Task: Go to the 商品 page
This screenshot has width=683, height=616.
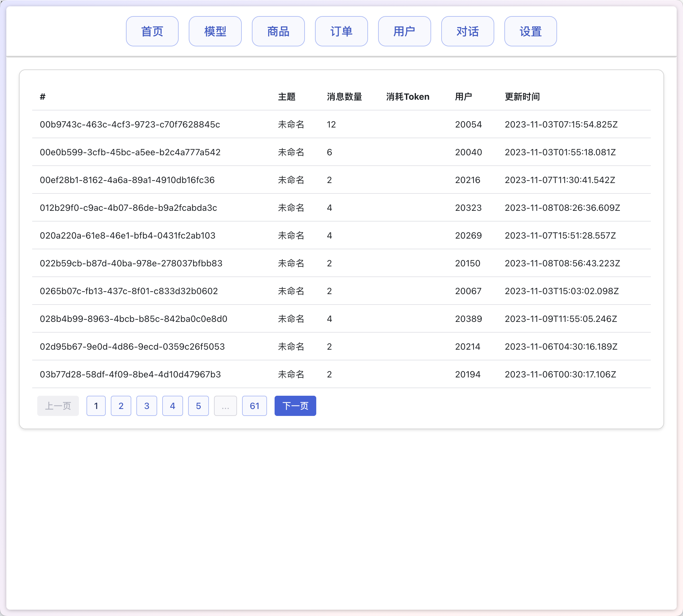Action: pyautogui.click(x=278, y=31)
